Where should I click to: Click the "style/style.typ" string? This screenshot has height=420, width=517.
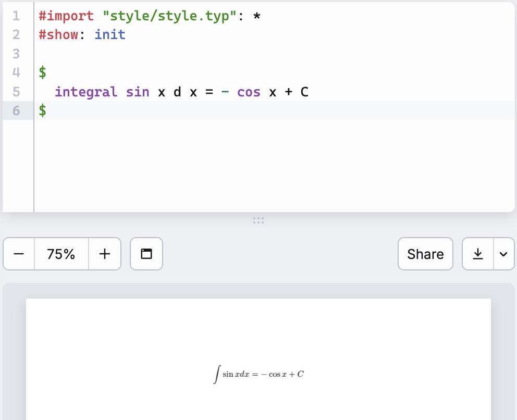coord(169,16)
